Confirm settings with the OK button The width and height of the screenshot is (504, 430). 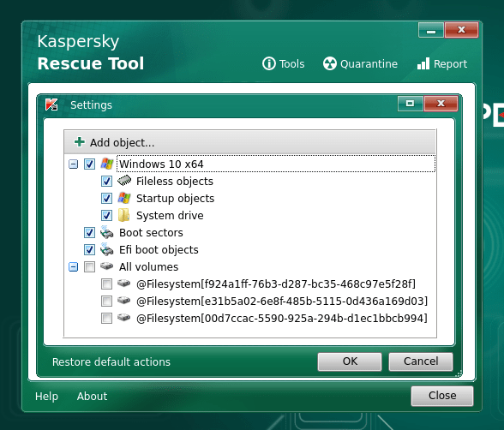coord(350,361)
